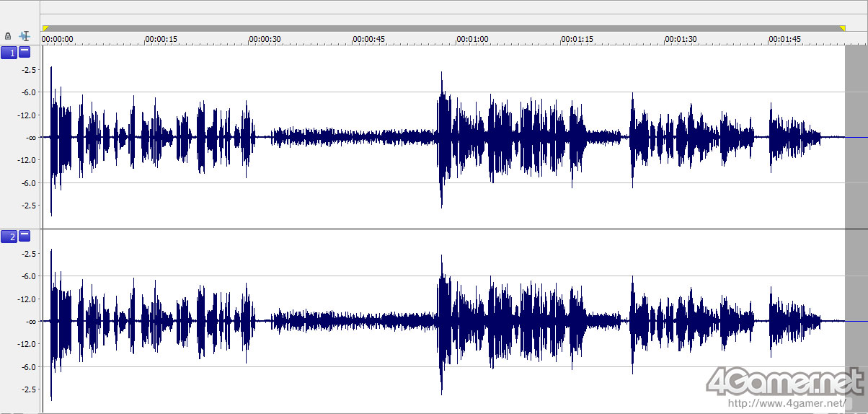Click the 00:01:15 time ruler label
Screen dimensions: 868x414
(x=577, y=39)
